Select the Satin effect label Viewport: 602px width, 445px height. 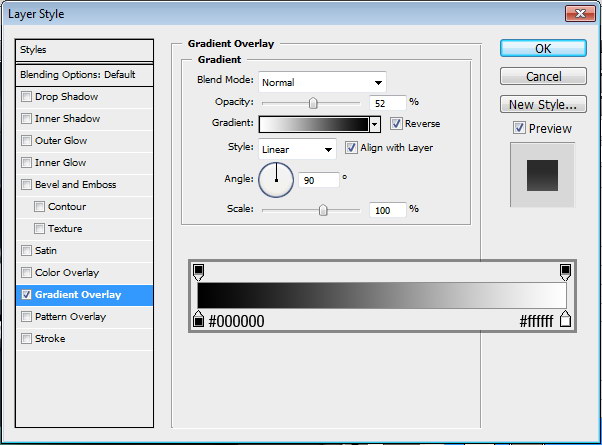coord(46,250)
